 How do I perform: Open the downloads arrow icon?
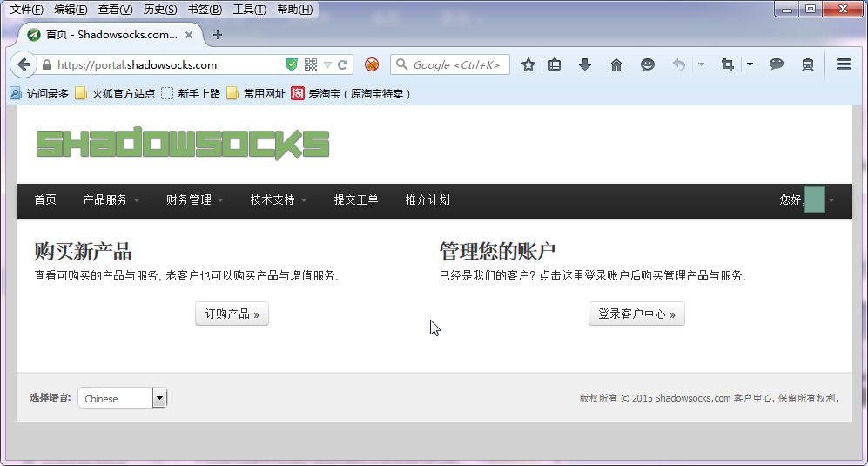tap(584, 64)
